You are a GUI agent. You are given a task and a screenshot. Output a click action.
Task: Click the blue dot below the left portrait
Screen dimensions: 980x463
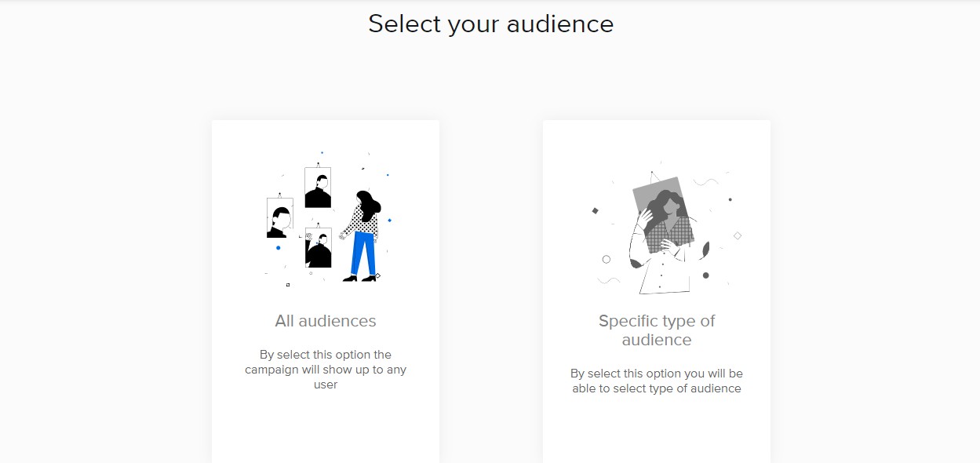coord(278,248)
